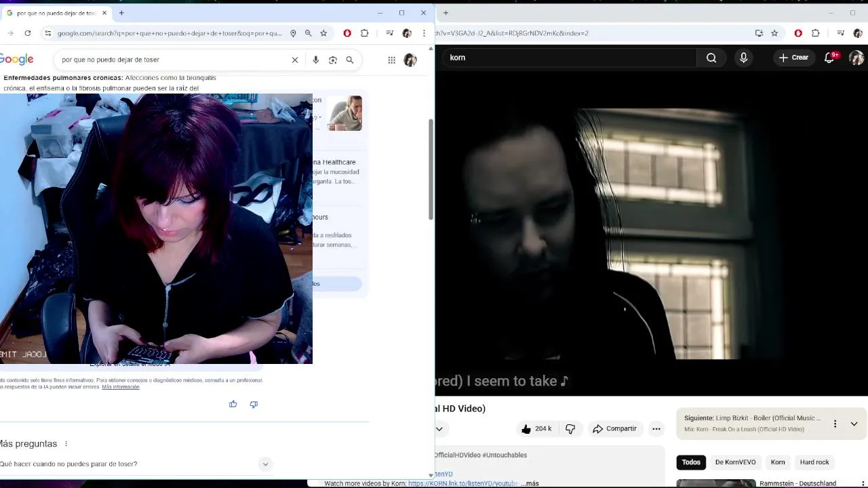Screen dimensions: 868x488
Task: Click the red Opera extension icon in Google window
Action: pyautogui.click(x=347, y=33)
